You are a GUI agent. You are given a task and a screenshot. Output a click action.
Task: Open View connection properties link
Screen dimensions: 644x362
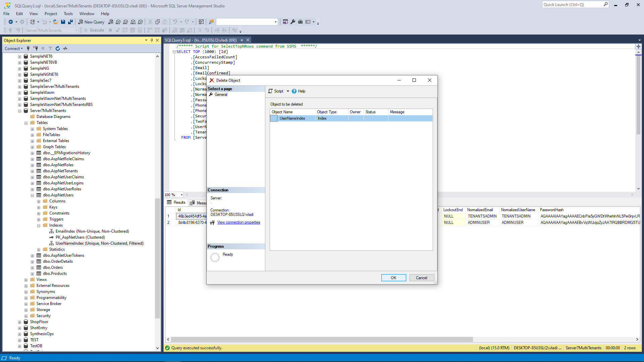238,222
